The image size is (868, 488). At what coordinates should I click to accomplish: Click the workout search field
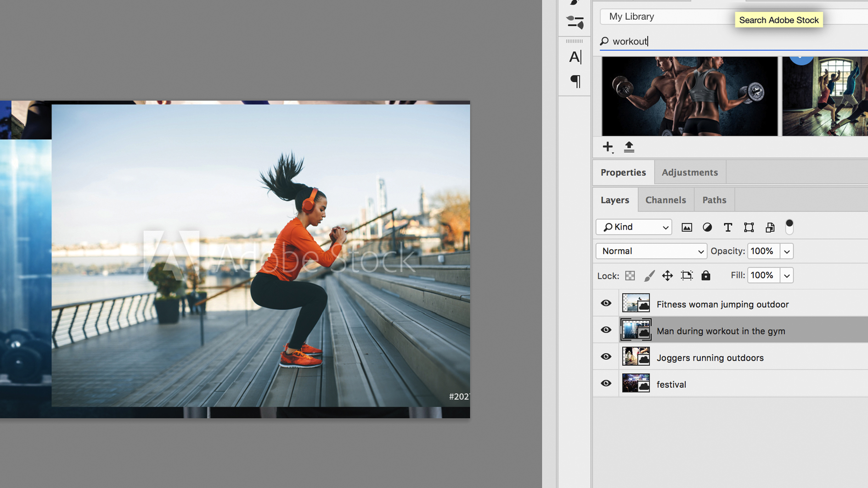734,41
